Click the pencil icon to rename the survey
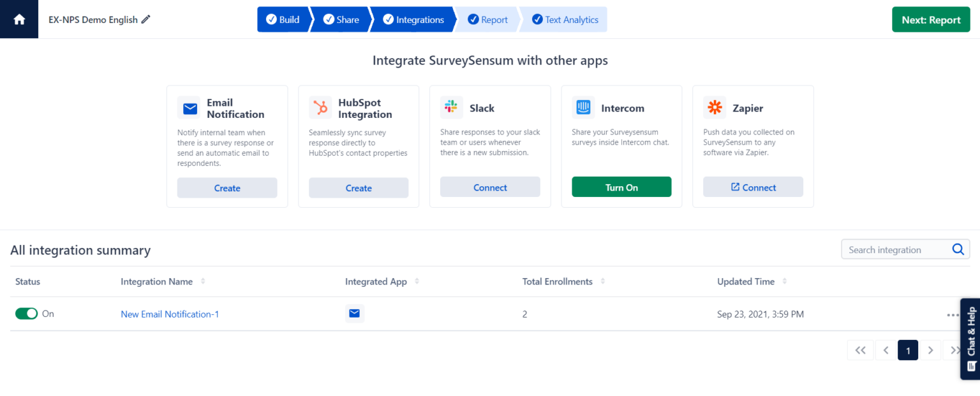The width and height of the screenshot is (980, 396). click(146, 19)
